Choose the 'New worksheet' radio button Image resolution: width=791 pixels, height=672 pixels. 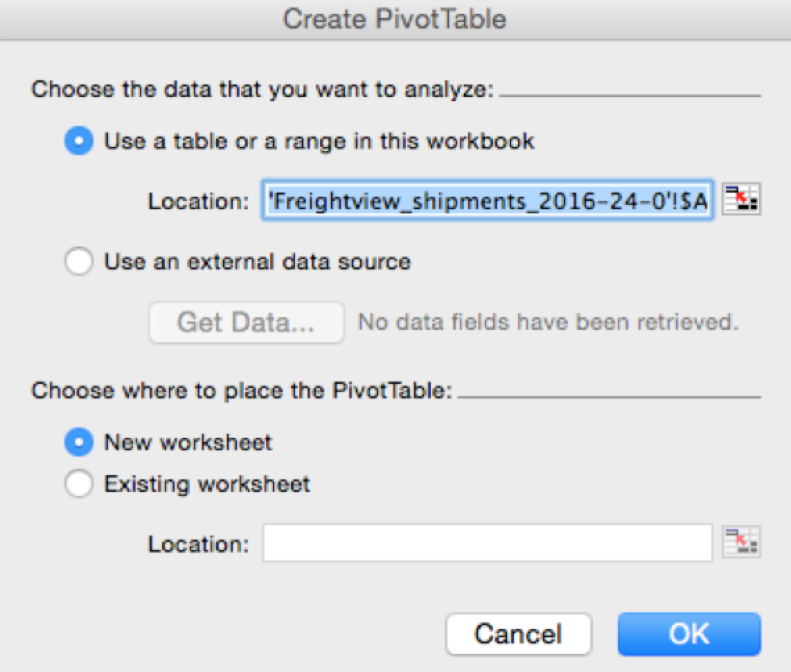click(x=79, y=442)
